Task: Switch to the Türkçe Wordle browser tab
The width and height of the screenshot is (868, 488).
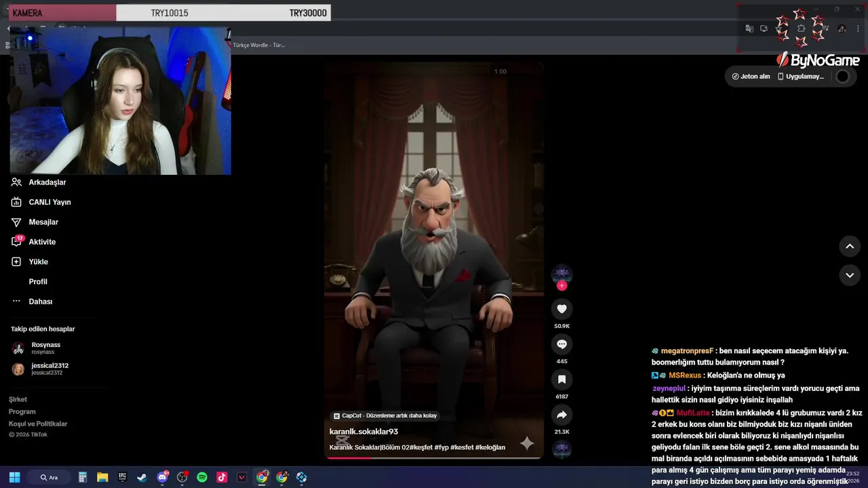Action: pyautogui.click(x=259, y=45)
